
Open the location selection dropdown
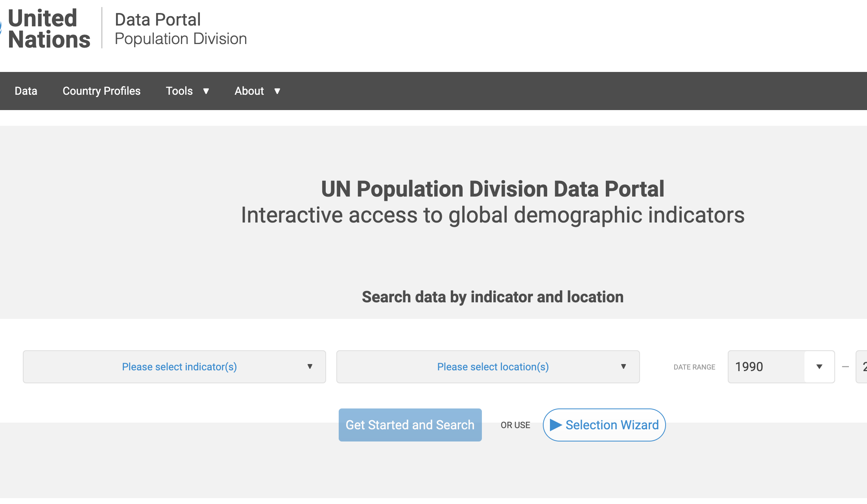488,367
